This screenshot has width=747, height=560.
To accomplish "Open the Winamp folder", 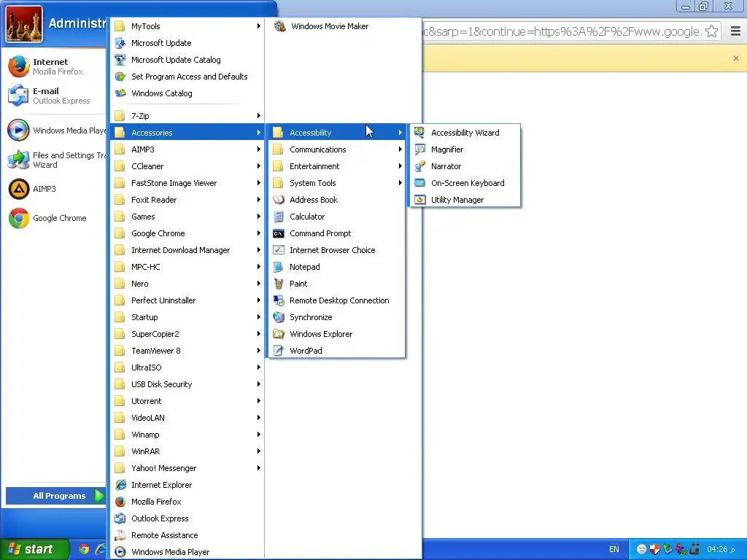I will (187, 435).
